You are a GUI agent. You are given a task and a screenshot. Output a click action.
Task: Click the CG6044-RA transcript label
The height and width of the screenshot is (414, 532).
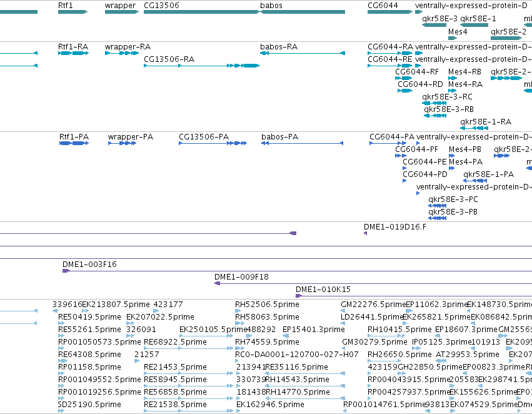(390, 47)
